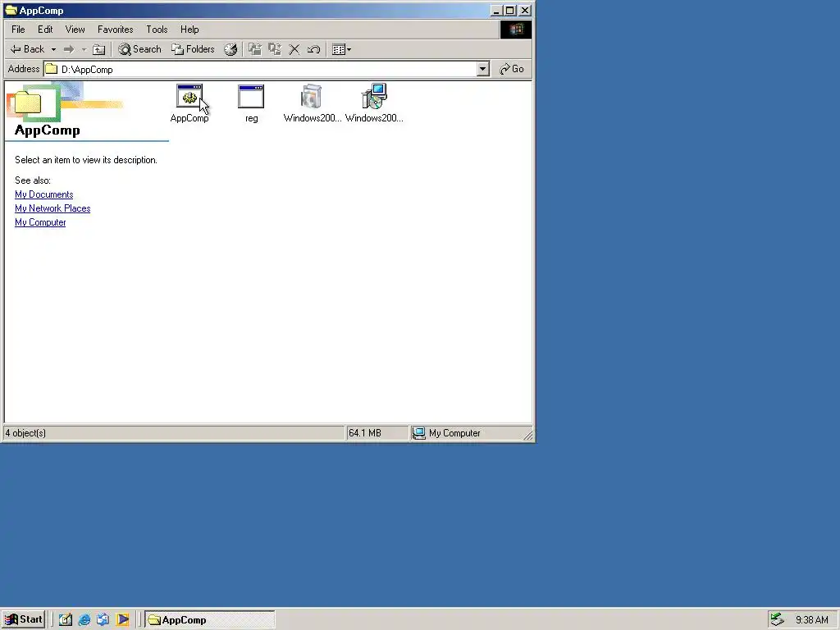Open the Tools menu

pyautogui.click(x=157, y=30)
